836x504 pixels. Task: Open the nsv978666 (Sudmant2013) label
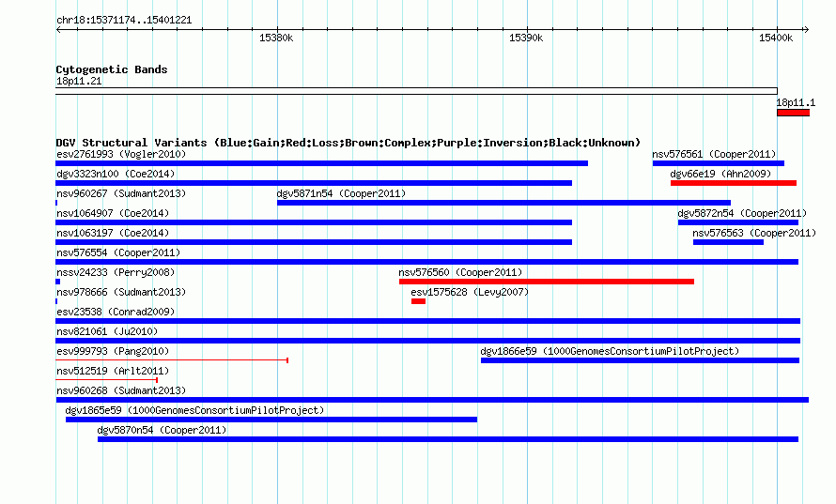(121, 292)
